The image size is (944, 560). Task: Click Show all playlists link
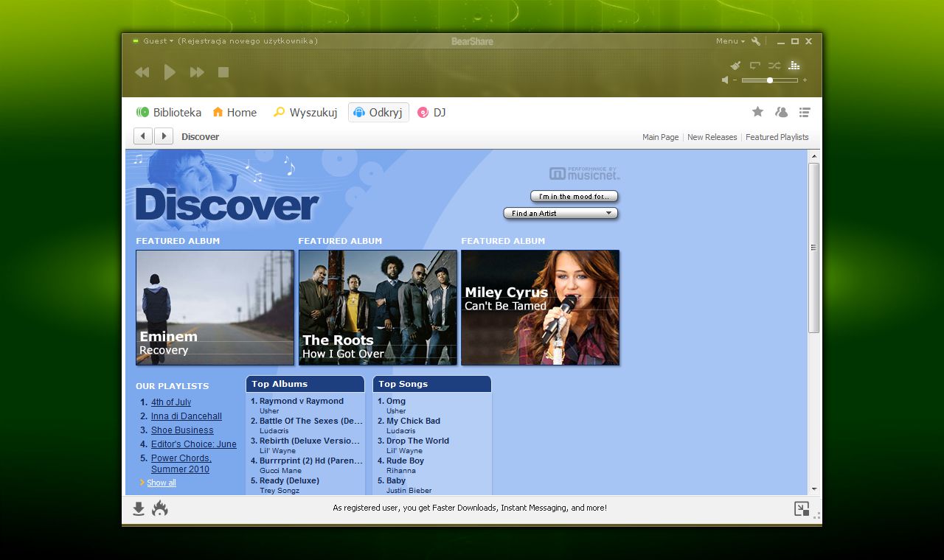click(x=162, y=483)
